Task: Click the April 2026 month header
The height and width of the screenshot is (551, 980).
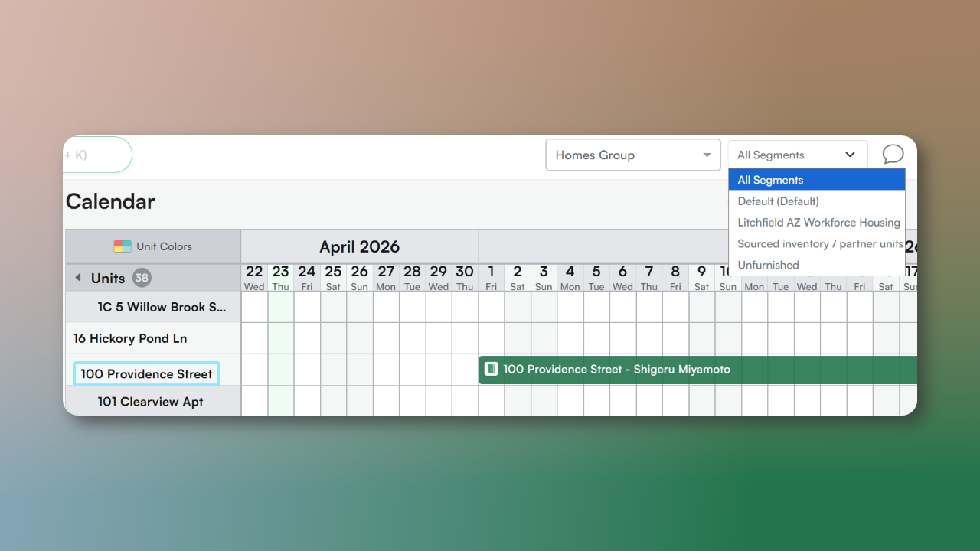Action: pos(359,246)
